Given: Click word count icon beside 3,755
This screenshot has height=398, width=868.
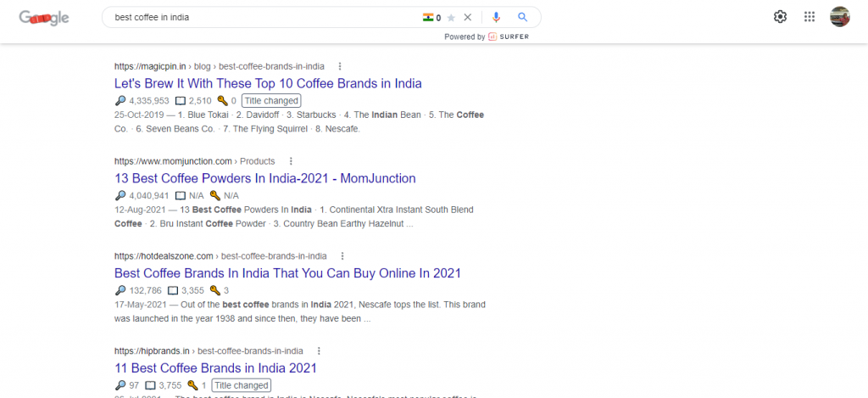Looking at the screenshot, I should coord(150,385).
